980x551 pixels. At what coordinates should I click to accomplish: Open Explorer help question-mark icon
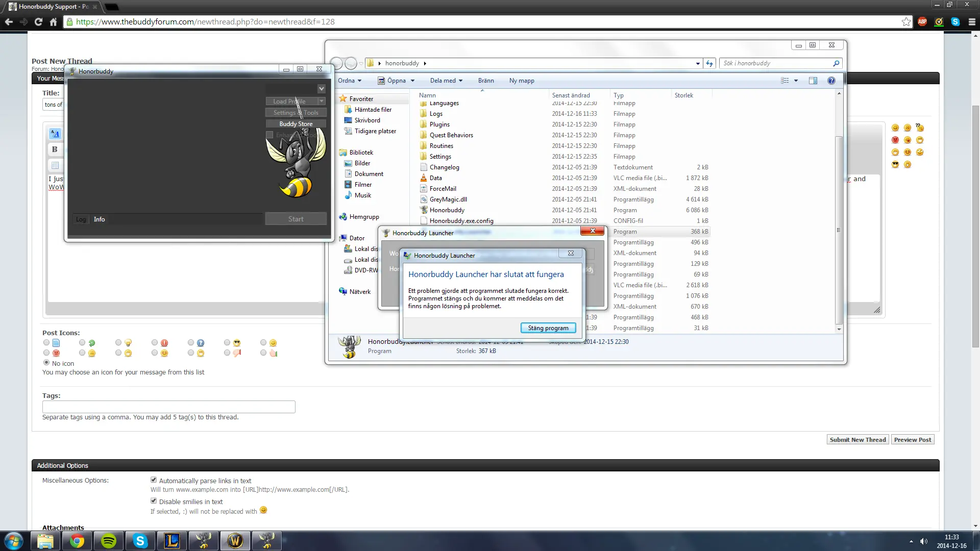click(x=831, y=81)
